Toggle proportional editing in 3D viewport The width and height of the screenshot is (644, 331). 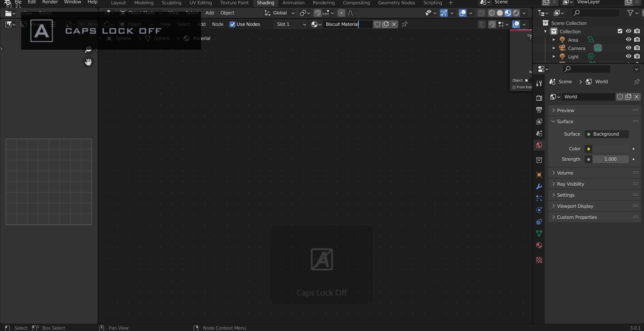[x=341, y=13]
